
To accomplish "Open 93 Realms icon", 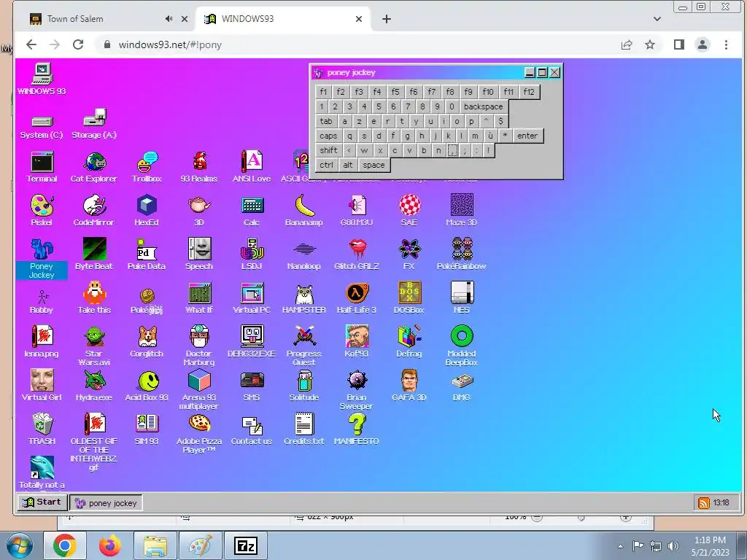I will coord(199,167).
